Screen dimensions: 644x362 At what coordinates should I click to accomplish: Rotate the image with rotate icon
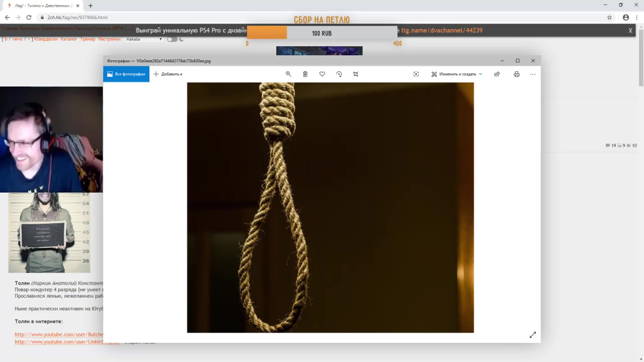pos(339,74)
